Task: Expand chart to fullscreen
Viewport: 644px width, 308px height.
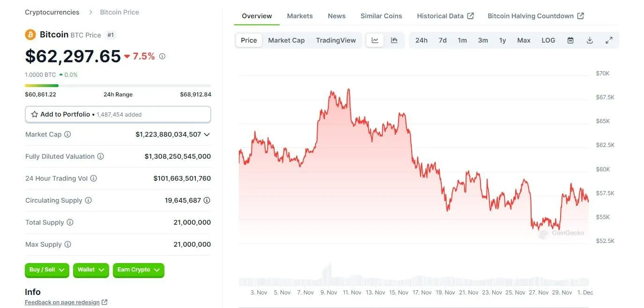Action: point(609,40)
